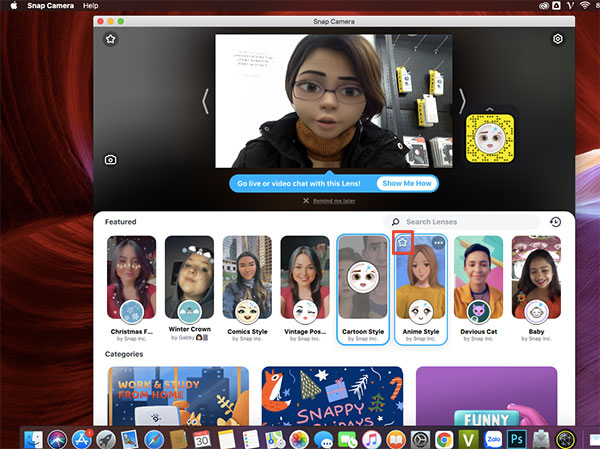Image resolution: width=600 pixels, height=449 pixels.
Task: Open Google Chrome from the Dock
Action: (444, 439)
